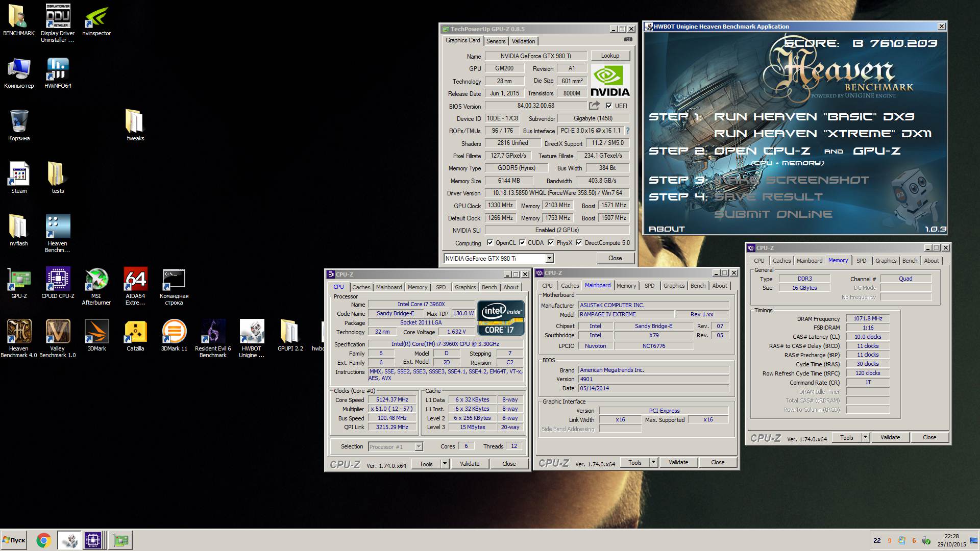Switch to the Sensors tab in GPU-Z
The width and height of the screenshot is (980, 551).
(496, 41)
